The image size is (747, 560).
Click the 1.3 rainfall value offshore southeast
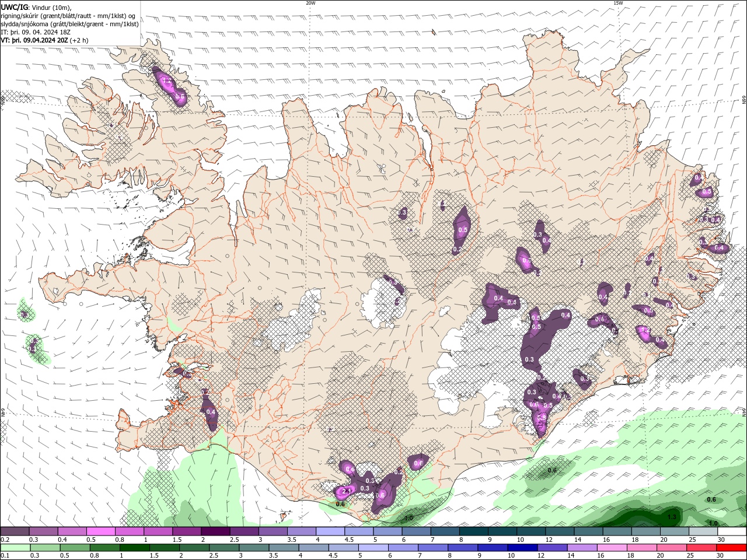point(672,517)
